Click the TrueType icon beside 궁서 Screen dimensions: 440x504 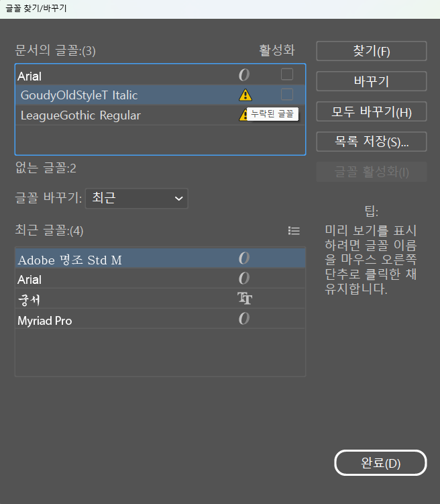[245, 298]
